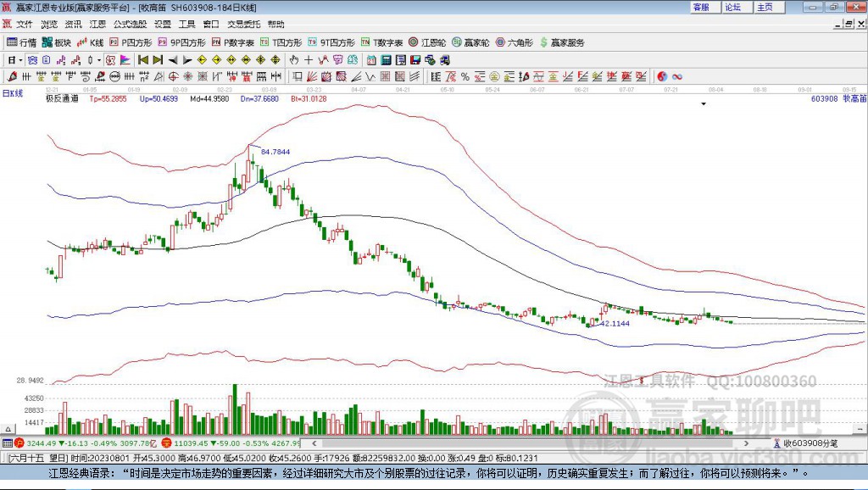Select the crosshair plus tool
Viewport: 868px width, 490px height.
coord(309,60)
